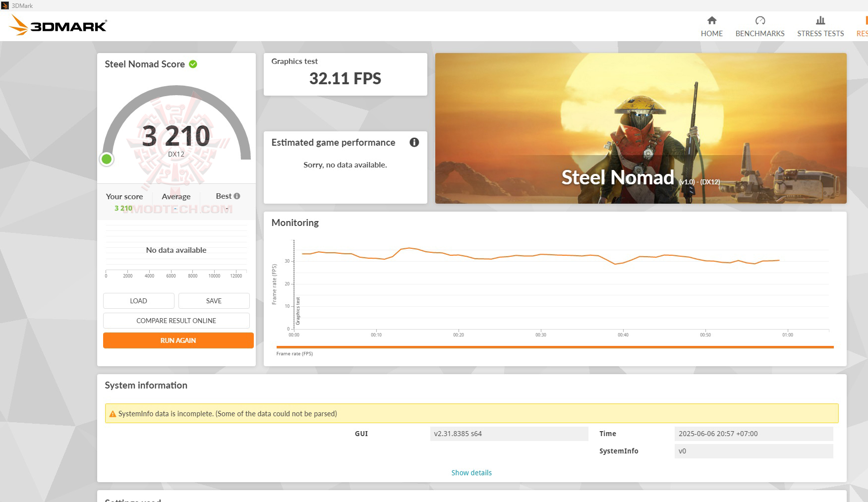Click the Graphics test heading
This screenshot has width=868, height=502.
294,61
